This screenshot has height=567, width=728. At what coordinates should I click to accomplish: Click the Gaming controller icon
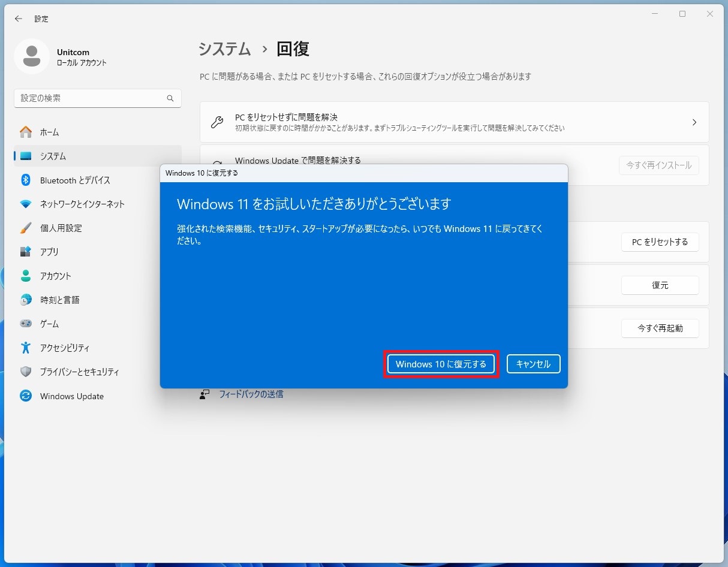pyautogui.click(x=26, y=324)
